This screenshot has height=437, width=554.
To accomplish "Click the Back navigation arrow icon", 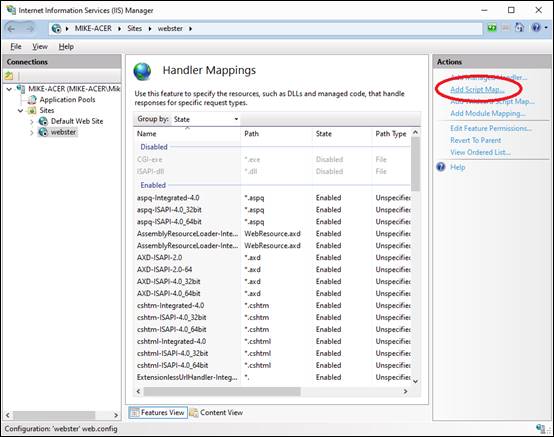I will [x=11, y=29].
